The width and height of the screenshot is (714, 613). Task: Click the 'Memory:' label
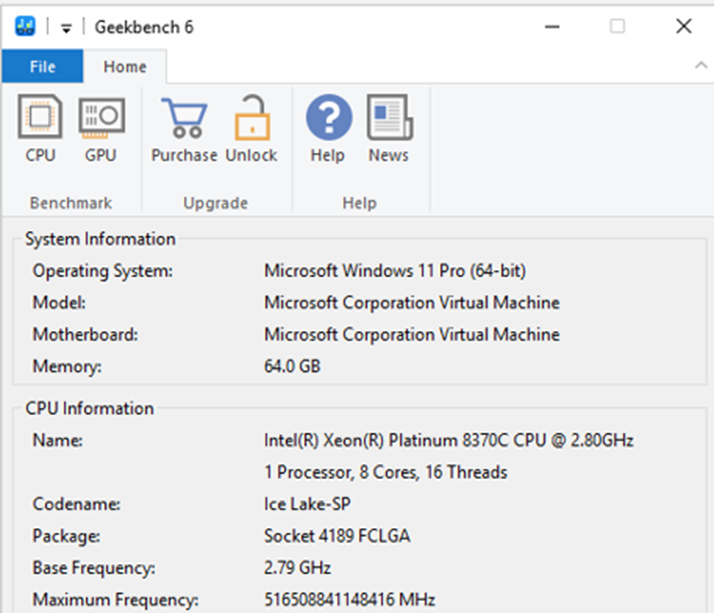pyautogui.click(x=67, y=367)
